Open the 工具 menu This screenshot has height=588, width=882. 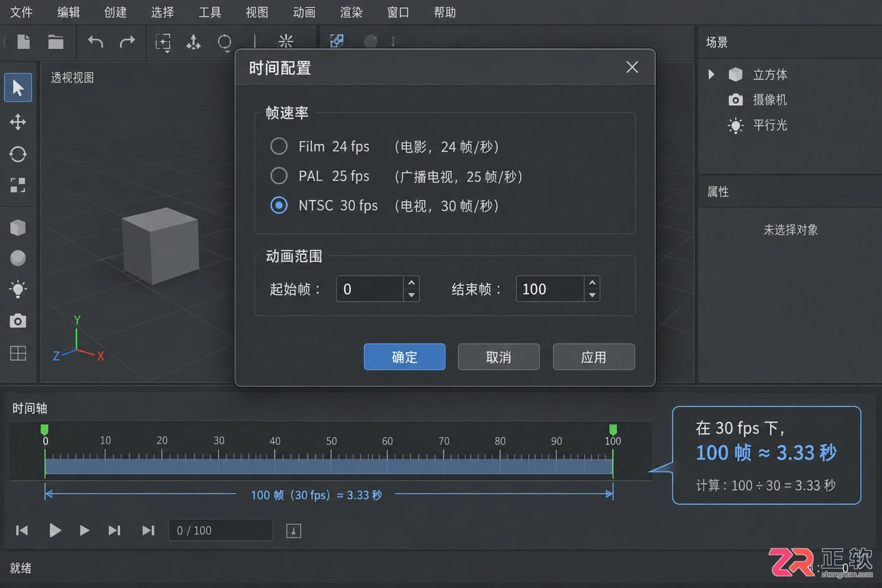pos(210,12)
